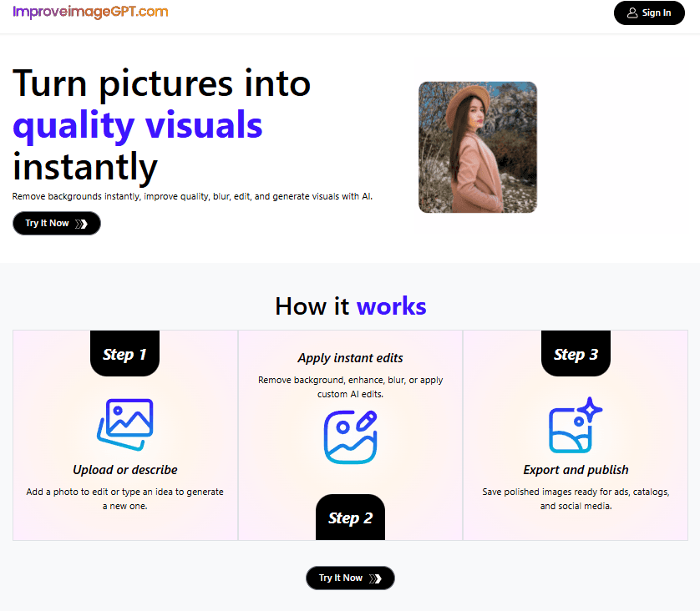
Task: Click the Step 1 upload image icon
Action: pos(124,426)
